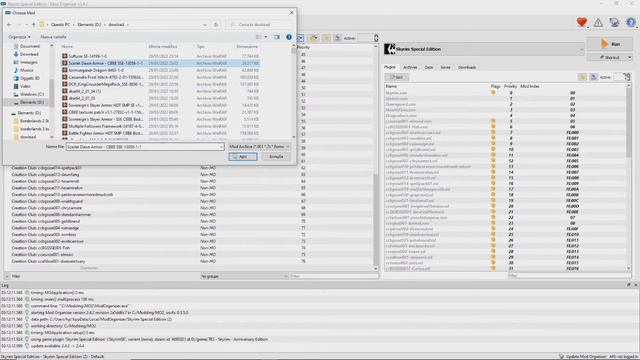Image resolution: width=640 pixels, height=360 pixels.
Task: Click the file list vertical scrollbar in dialog
Action: 293,92
